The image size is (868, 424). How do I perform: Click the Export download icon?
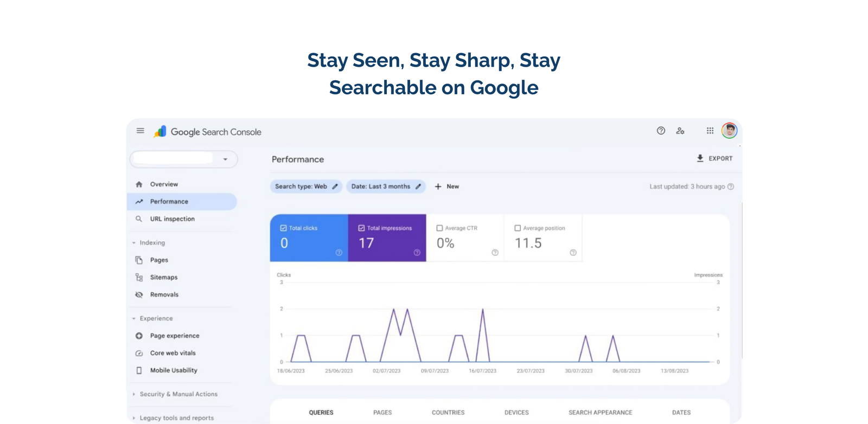[x=700, y=158]
